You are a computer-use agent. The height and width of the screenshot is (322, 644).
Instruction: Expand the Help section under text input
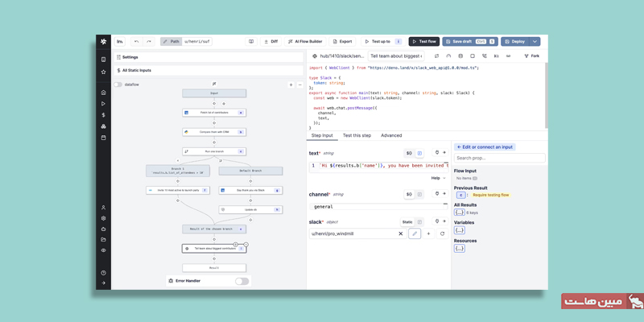click(x=438, y=178)
